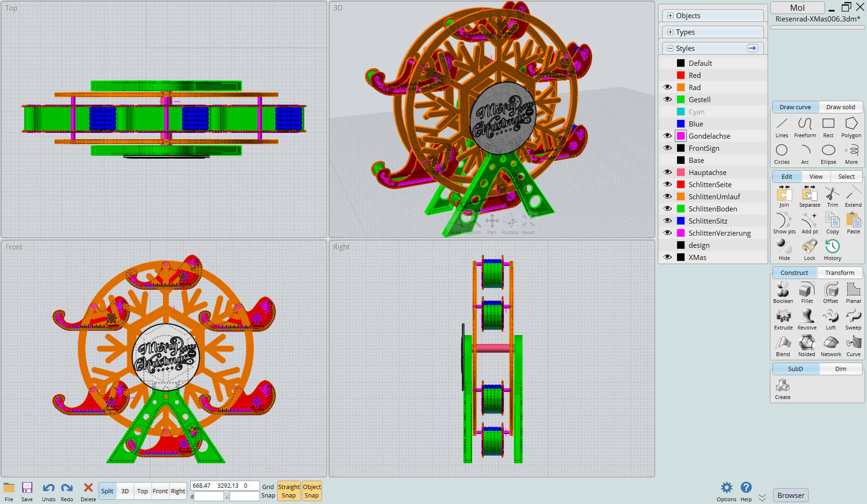Choose the Revolve tool
This screenshot has height=504, width=867.
pos(807,320)
